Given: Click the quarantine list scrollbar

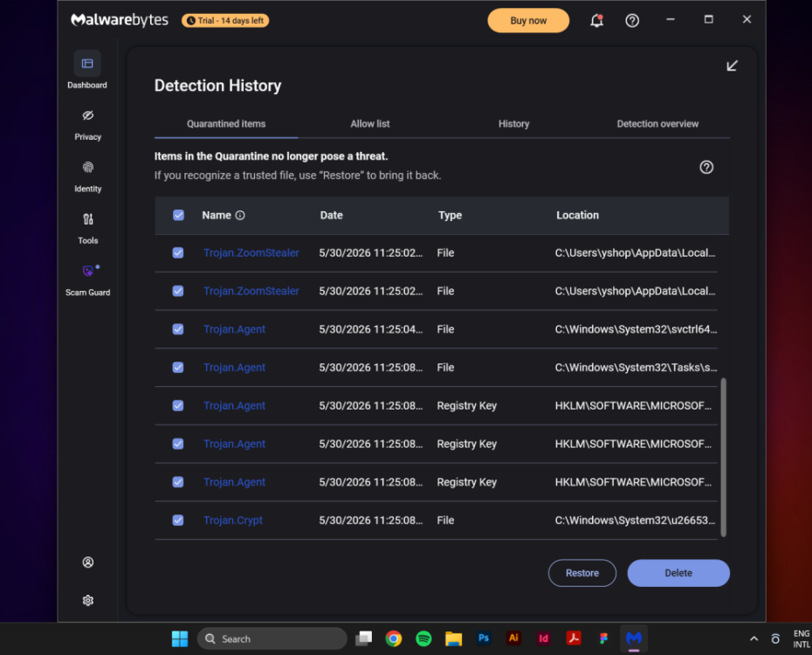Looking at the screenshot, I should pos(724,458).
